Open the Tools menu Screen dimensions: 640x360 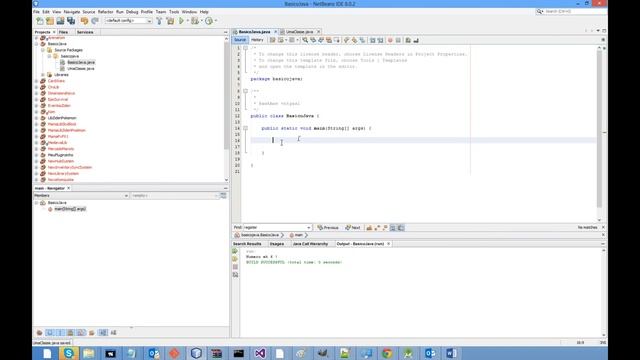(x=174, y=12)
